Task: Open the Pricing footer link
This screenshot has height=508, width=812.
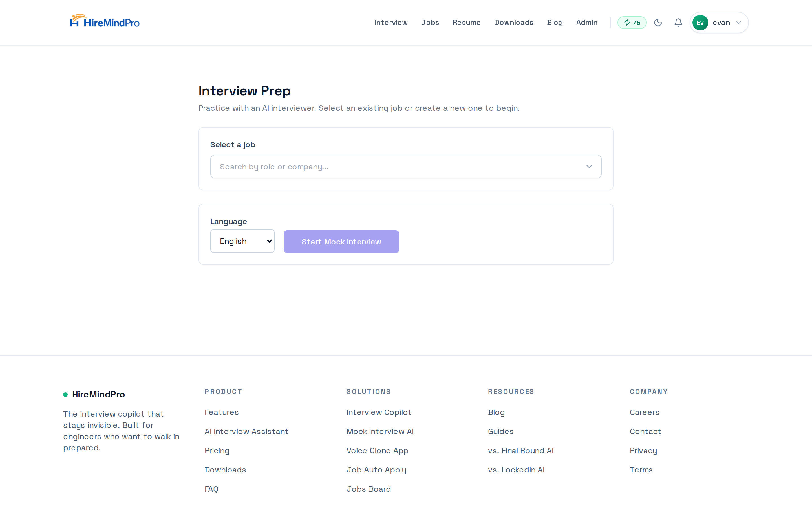Action: pyautogui.click(x=217, y=450)
